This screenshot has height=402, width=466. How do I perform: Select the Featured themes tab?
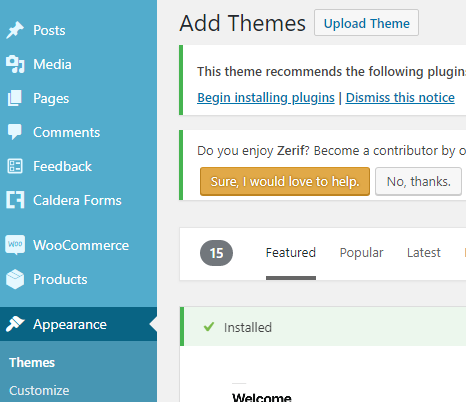[291, 253]
